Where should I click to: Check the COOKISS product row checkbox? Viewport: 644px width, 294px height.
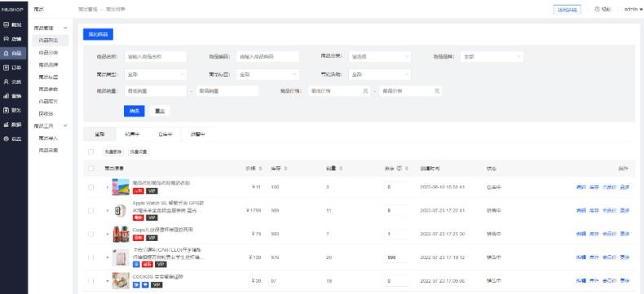90,281
